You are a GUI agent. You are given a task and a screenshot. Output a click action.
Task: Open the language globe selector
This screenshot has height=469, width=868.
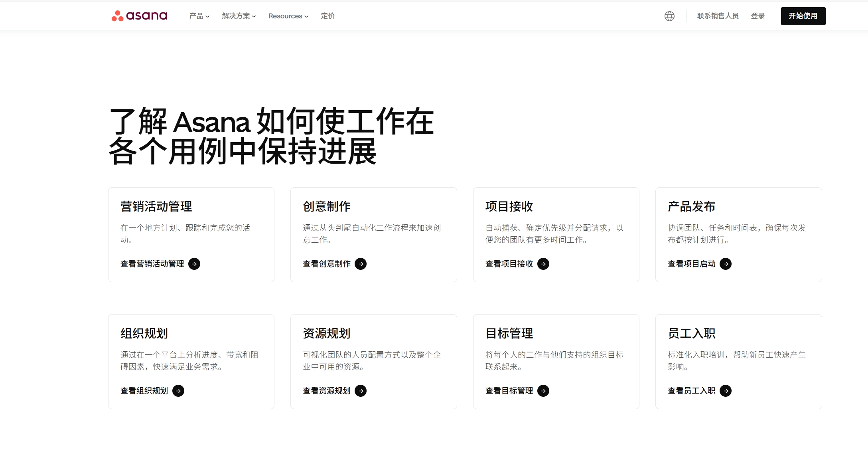click(x=669, y=16)
